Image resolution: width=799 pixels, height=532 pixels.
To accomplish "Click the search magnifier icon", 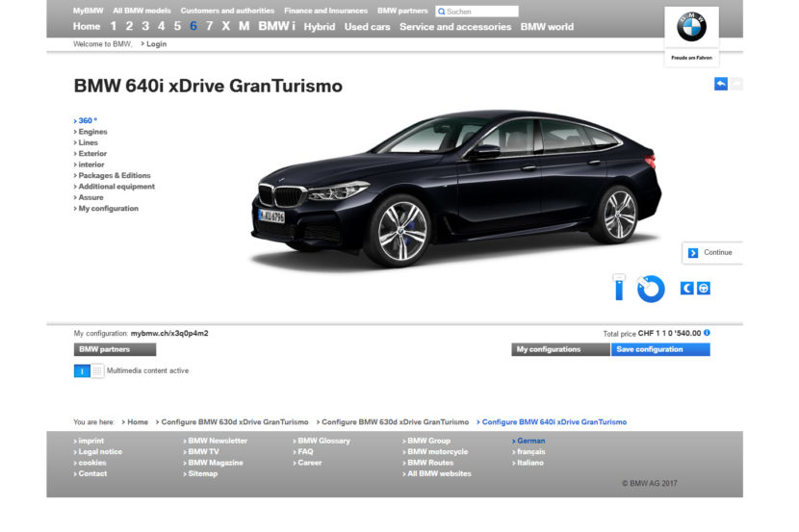I will [442, 12].
